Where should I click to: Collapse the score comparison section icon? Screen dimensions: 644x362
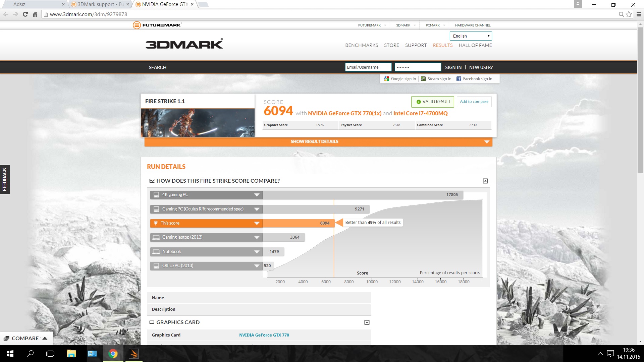coord(485,181)
